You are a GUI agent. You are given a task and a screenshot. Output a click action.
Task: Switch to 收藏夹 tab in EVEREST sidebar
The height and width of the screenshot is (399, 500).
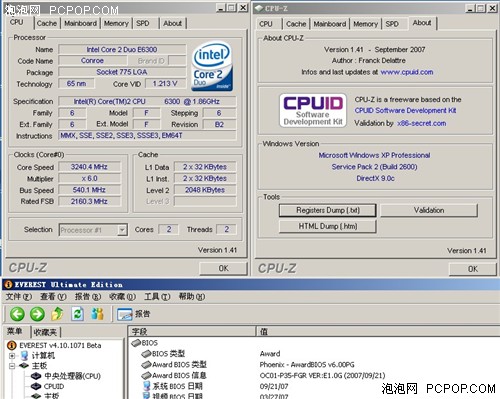tap(45, 332)
